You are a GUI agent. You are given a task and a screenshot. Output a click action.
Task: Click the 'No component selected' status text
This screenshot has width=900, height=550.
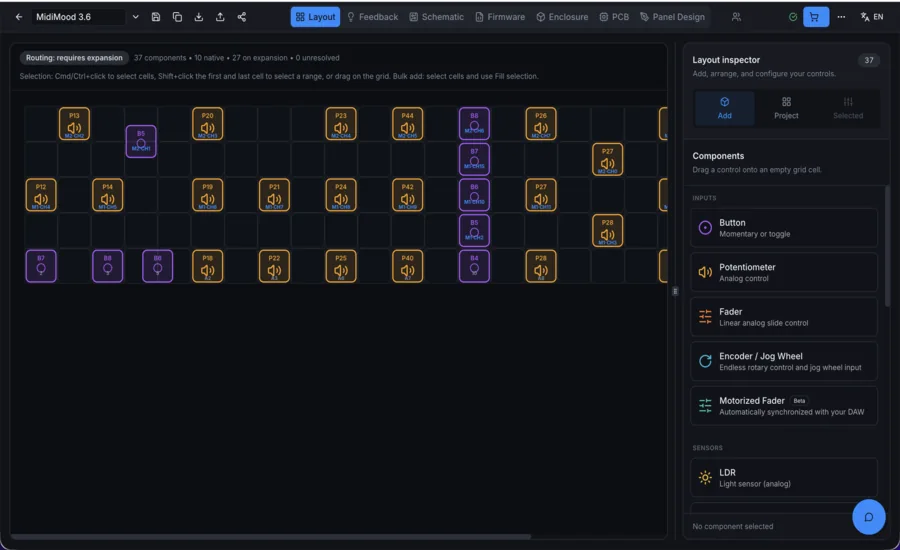(x=732, y=526)
